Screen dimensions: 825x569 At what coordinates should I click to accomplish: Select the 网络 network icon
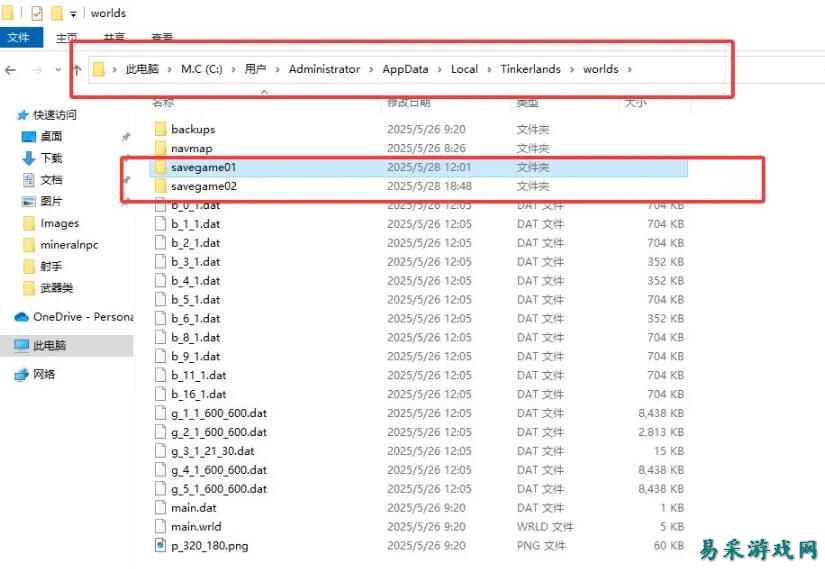click(22, 374)
